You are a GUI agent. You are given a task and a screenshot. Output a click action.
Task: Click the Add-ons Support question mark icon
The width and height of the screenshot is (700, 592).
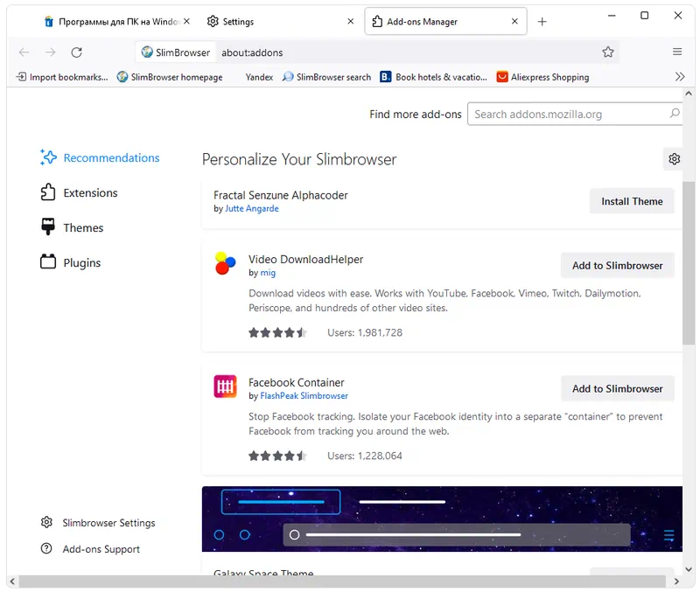point(46,548)
